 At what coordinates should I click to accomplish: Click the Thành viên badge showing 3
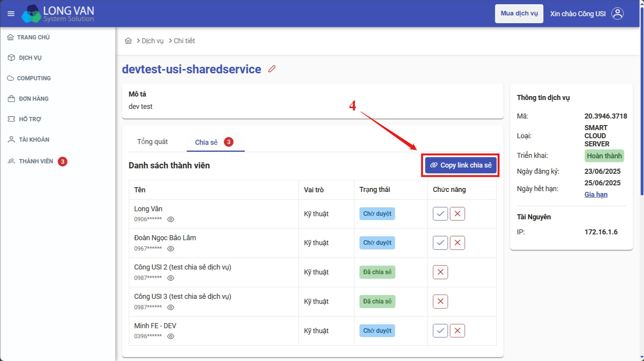coord(63,161)
